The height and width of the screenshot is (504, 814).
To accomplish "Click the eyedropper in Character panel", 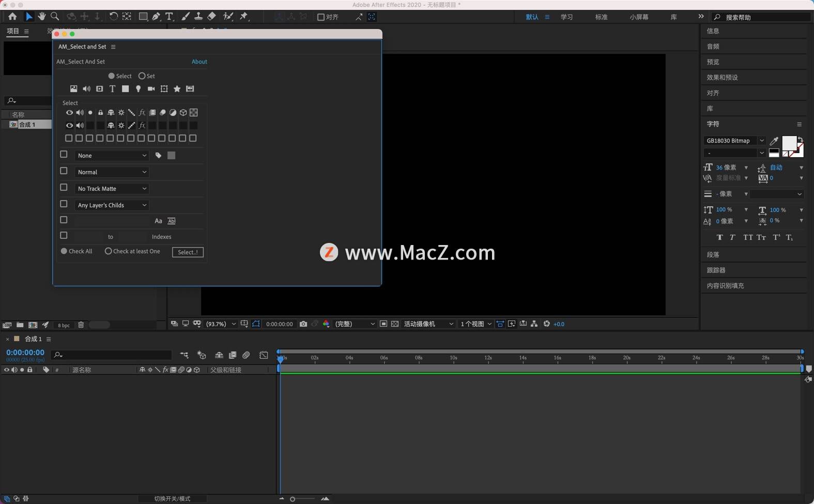I will click(774, 141).
